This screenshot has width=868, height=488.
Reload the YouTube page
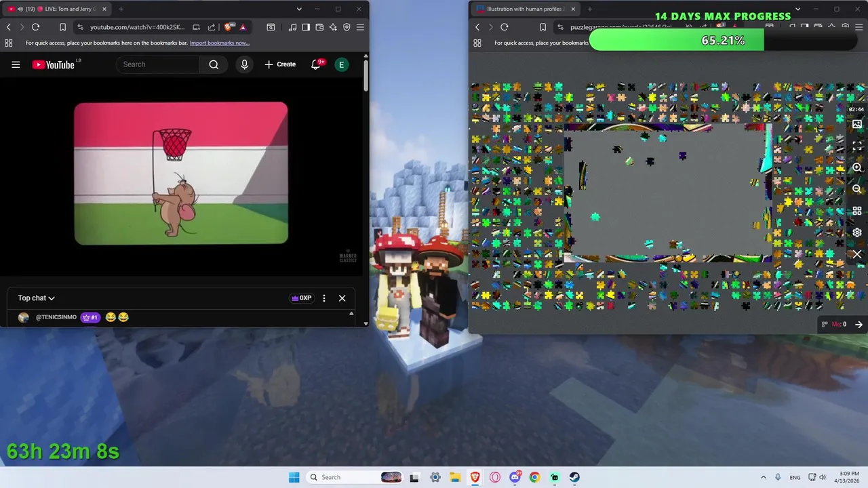(x=35, y=27)
